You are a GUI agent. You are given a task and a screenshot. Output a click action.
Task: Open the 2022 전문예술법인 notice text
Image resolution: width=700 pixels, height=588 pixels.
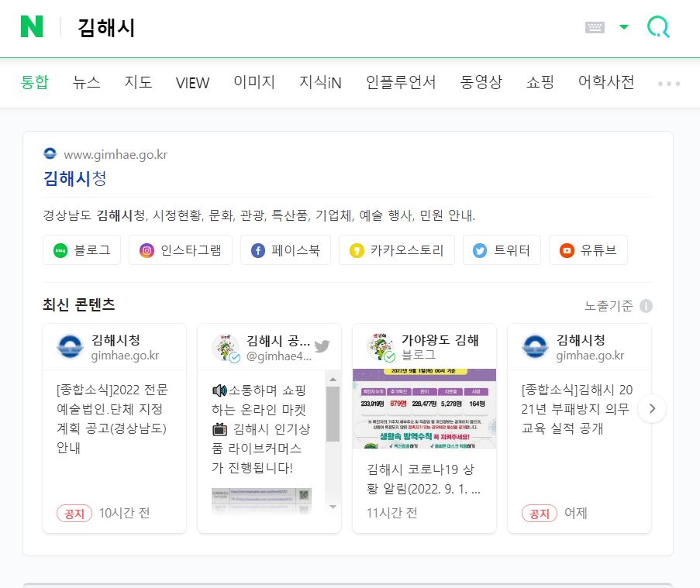tap(112, 418)
